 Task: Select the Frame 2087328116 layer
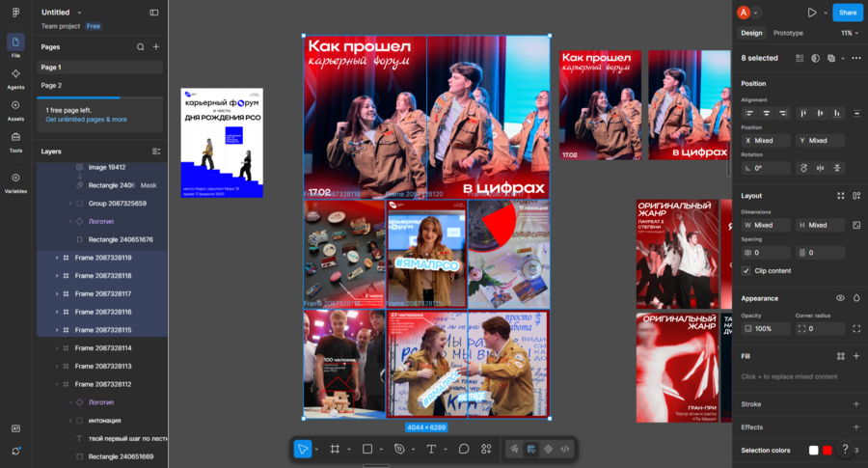[102, 312]
